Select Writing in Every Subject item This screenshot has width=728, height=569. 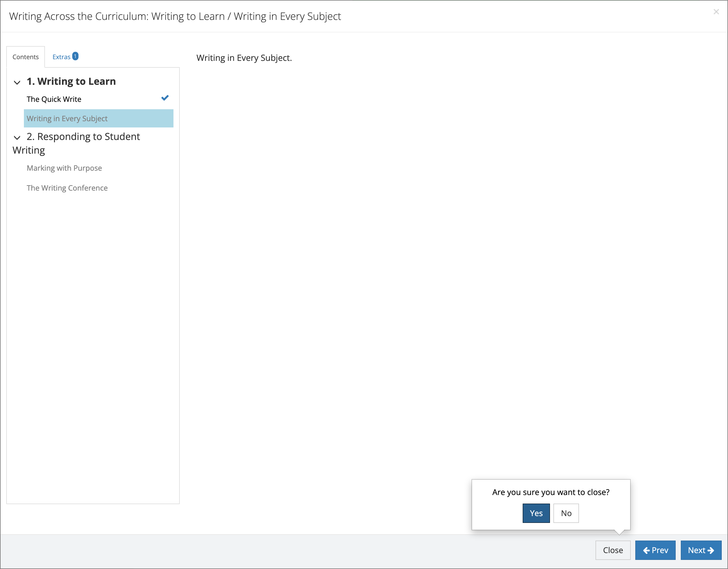coord(99,118)
